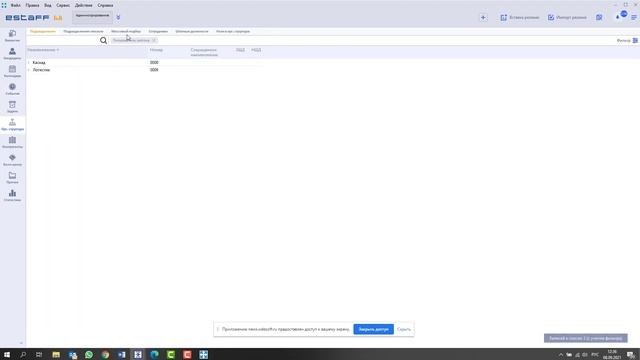Viewport: 640px width, 360px height.
Task: Open the right-side lines menu icon
Action: (x=634, y=18)
